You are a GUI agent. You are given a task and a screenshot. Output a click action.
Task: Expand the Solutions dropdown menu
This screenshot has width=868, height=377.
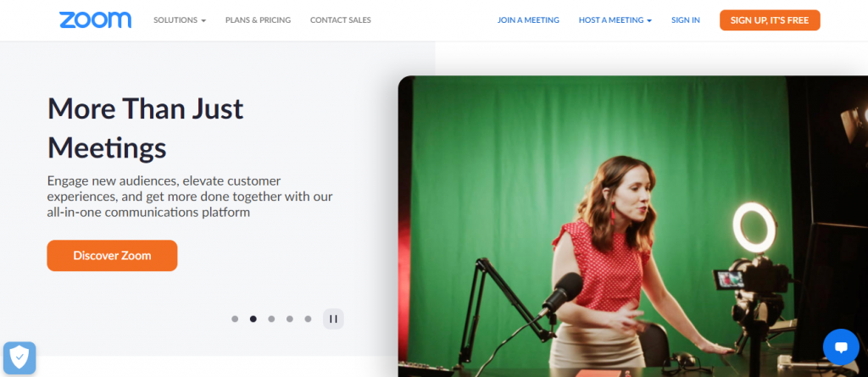click(x=180, y=20)
